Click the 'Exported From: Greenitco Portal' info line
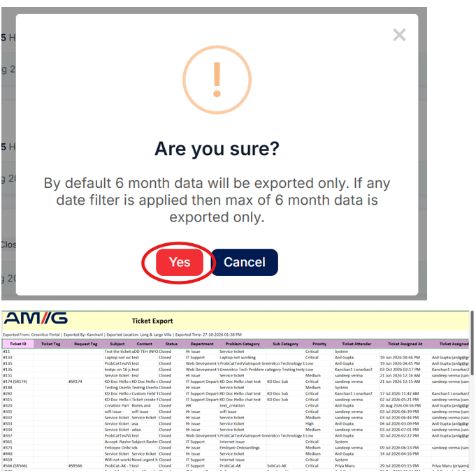Viewport: 476px width, 473px height. tap(122, 335)
